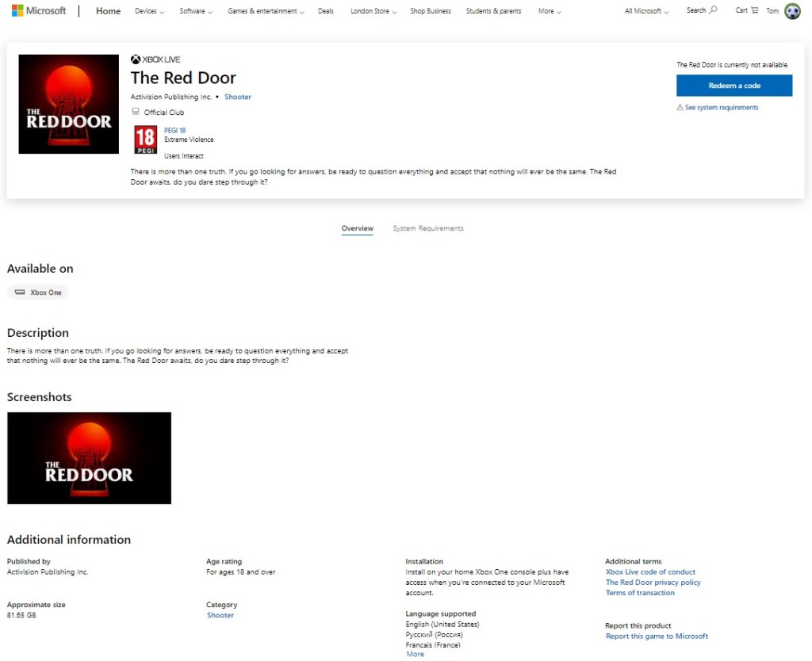812x661 pixels.
Task: Click the Official Club icon
Action: pos(136,113)
